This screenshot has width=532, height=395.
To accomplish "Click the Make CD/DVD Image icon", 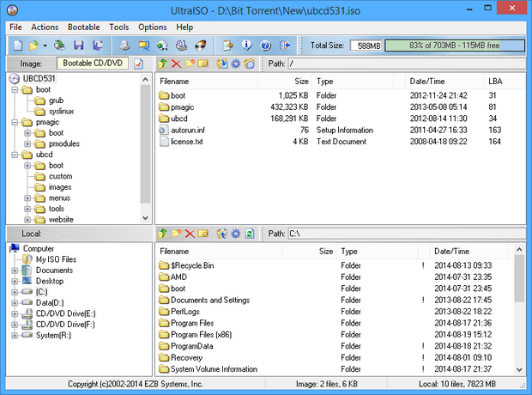I will tap(125, 46).
